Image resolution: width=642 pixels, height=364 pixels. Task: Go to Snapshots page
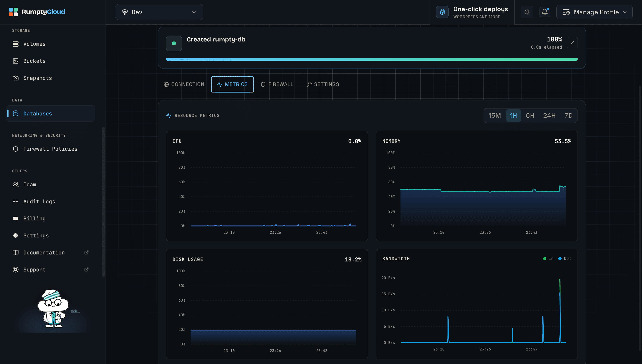coord(50,78)
